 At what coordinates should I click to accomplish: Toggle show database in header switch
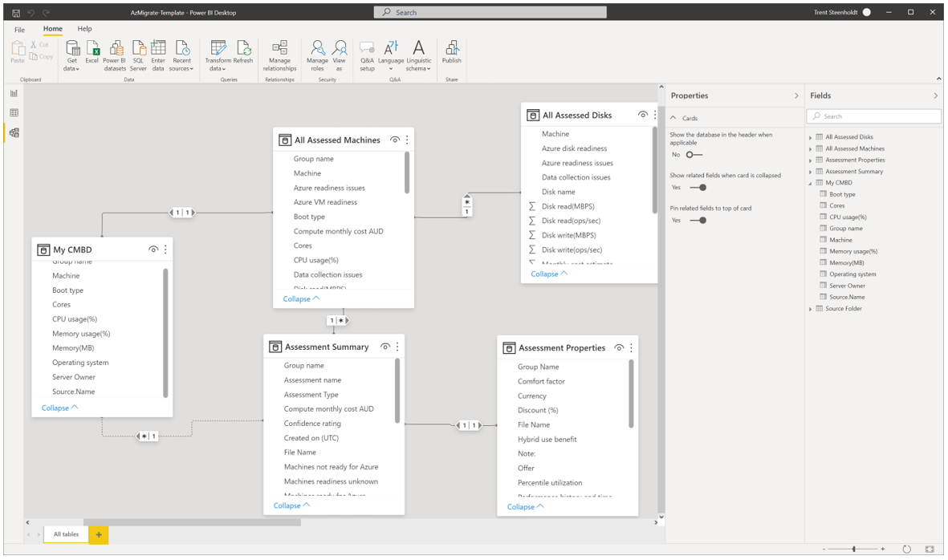(694, 155)
